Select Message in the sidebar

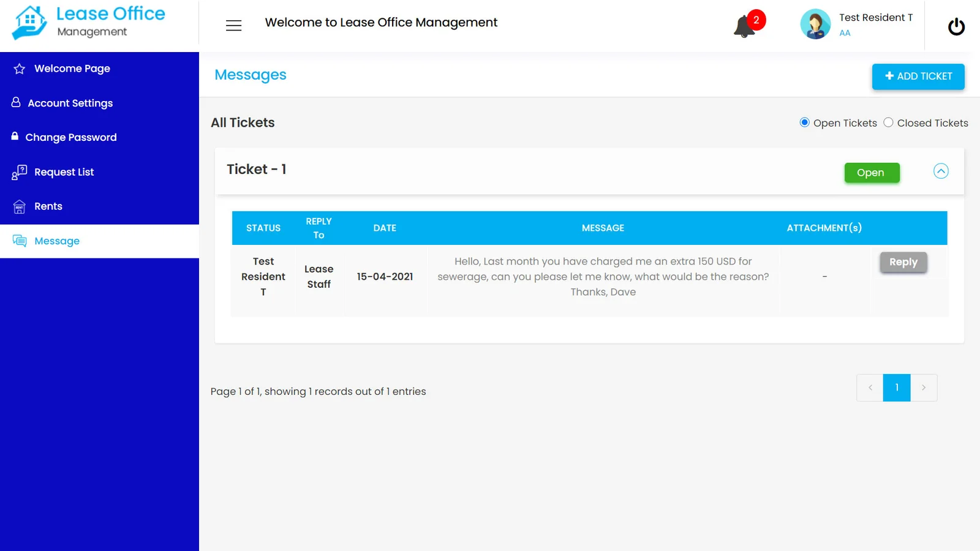[x=99, y=241]
